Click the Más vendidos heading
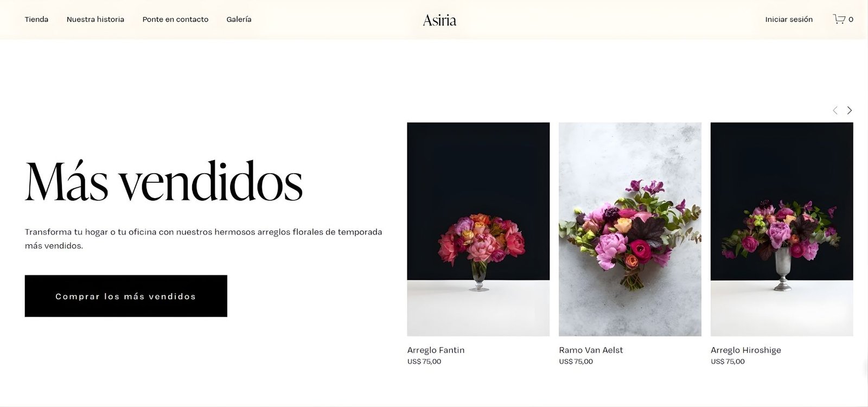 [163, 182]
